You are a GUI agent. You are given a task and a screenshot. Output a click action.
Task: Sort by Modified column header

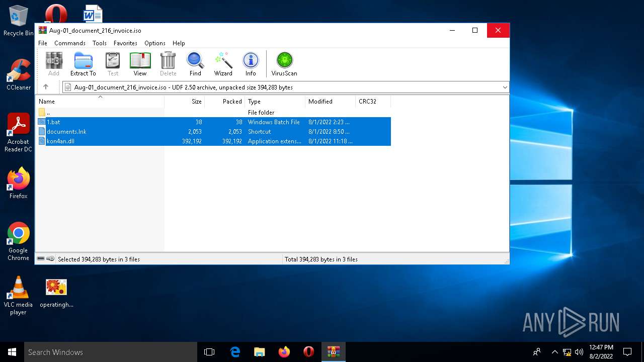click(x=330, y=102)
